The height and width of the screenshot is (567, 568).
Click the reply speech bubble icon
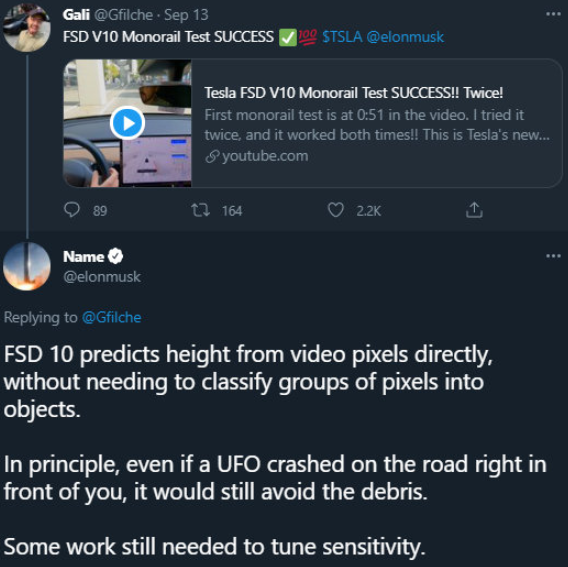tap(72, 210)
